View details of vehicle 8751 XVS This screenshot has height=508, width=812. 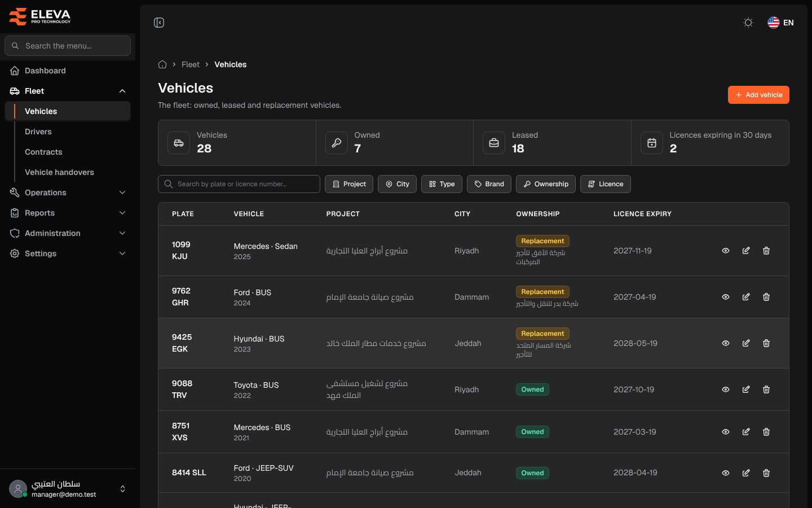pyautogui.click(x=726, y=432)
